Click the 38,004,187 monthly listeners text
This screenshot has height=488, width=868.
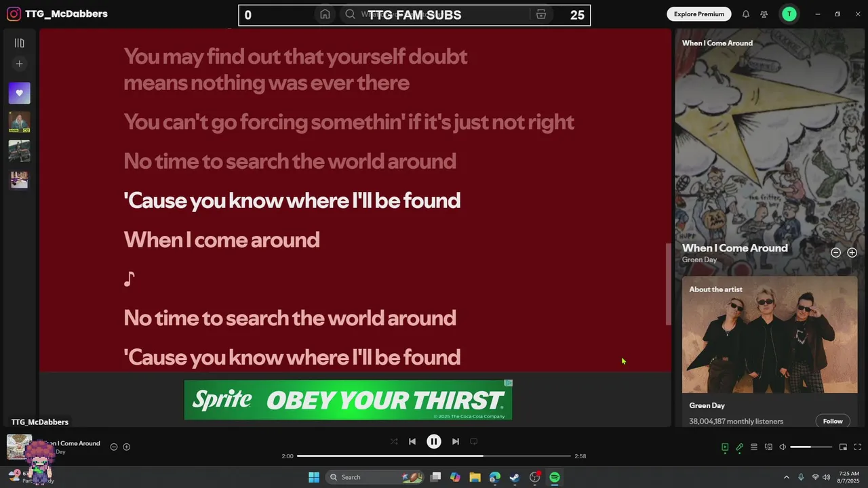(x=736, y=421)
